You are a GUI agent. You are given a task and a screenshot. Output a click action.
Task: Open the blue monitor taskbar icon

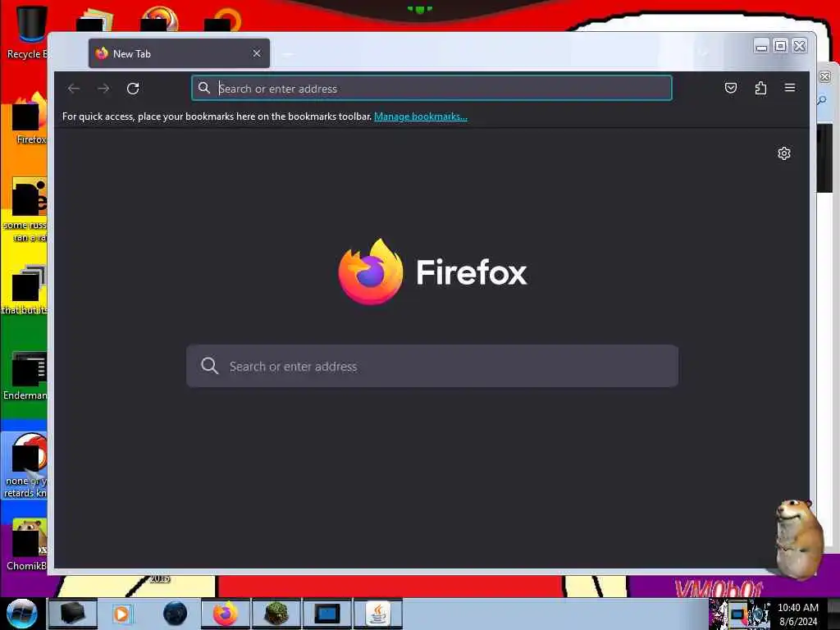tap(326, 614)
